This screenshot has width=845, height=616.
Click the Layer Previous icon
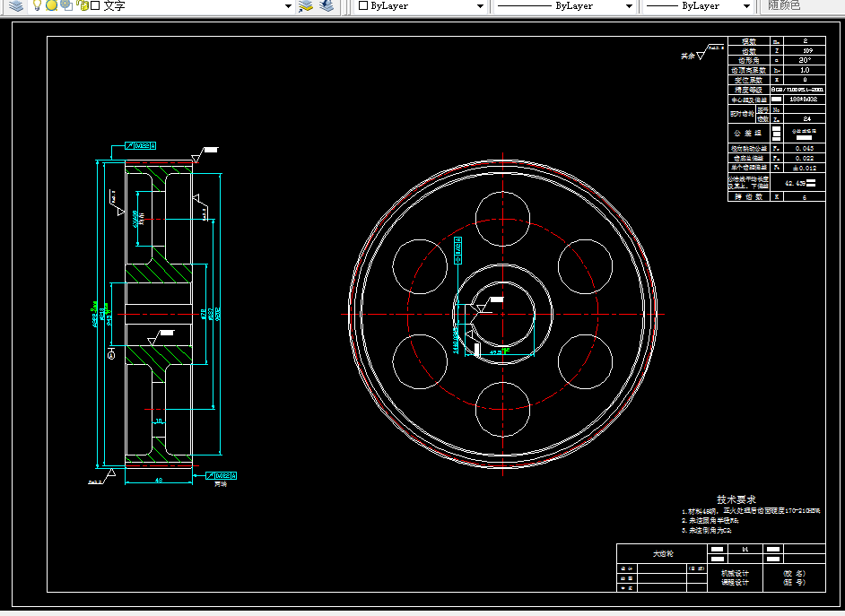click(x=326, y=6)
